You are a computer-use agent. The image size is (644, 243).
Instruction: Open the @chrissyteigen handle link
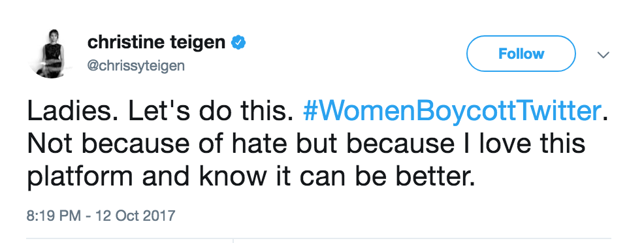tap(136, 66)
